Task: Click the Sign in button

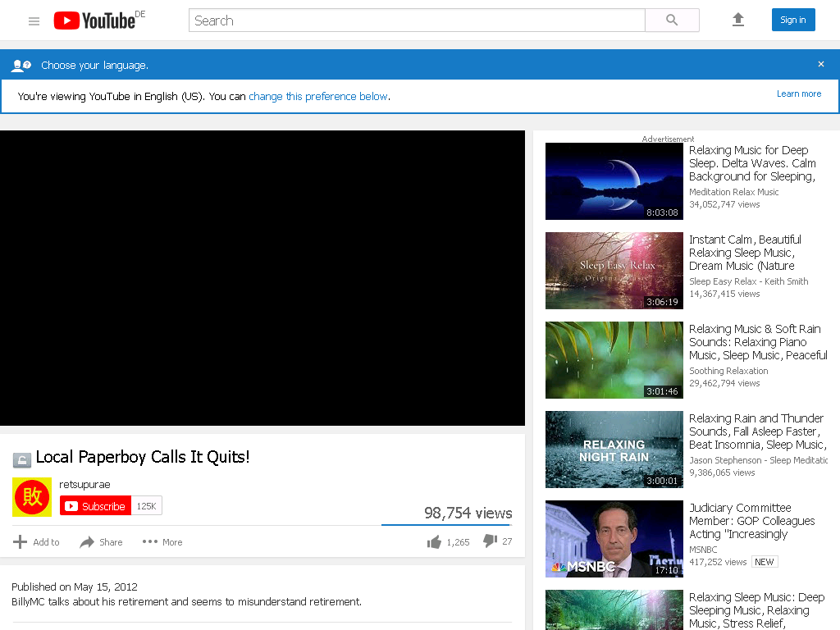Action: click(x=793, y=20)
